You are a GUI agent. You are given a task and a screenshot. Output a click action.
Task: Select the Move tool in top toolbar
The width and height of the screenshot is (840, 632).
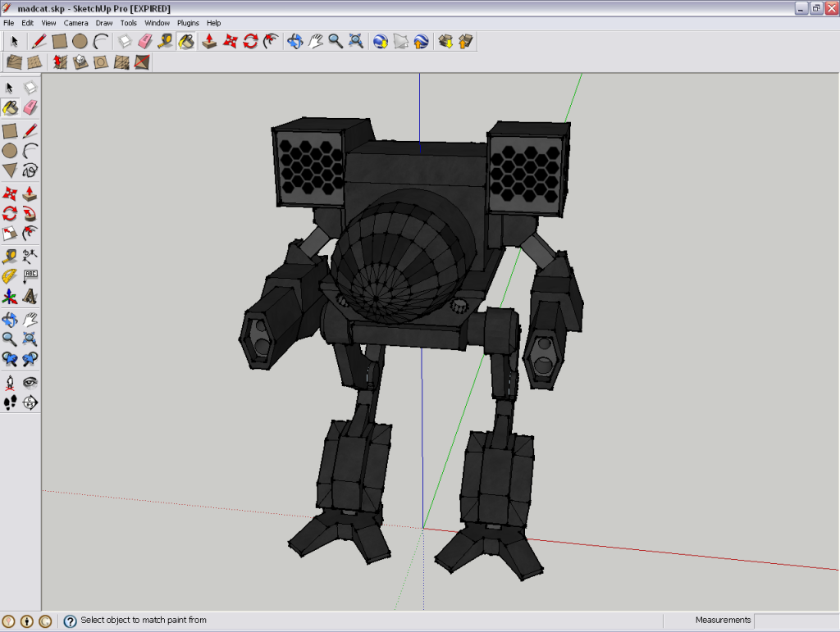pos(230,41)
